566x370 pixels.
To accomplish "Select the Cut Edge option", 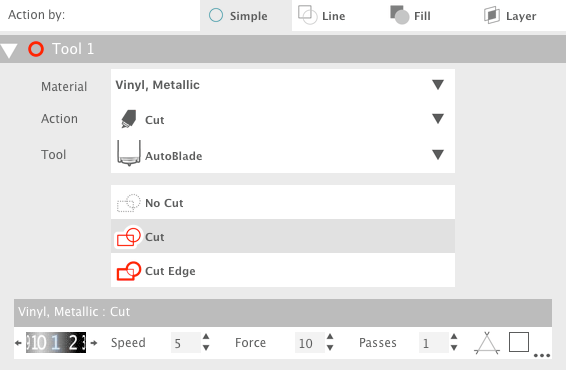I will (283, 270).
